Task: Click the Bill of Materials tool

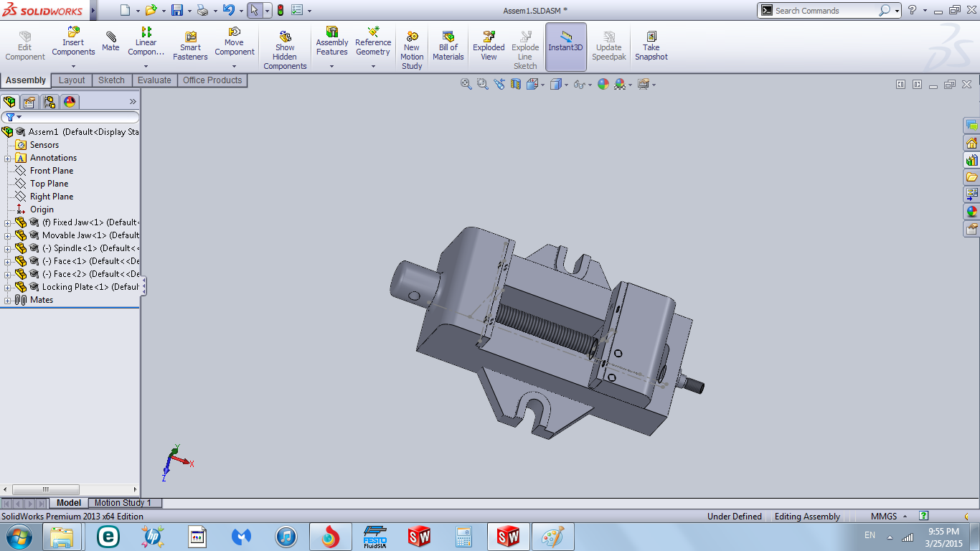Action: point(448,46)
